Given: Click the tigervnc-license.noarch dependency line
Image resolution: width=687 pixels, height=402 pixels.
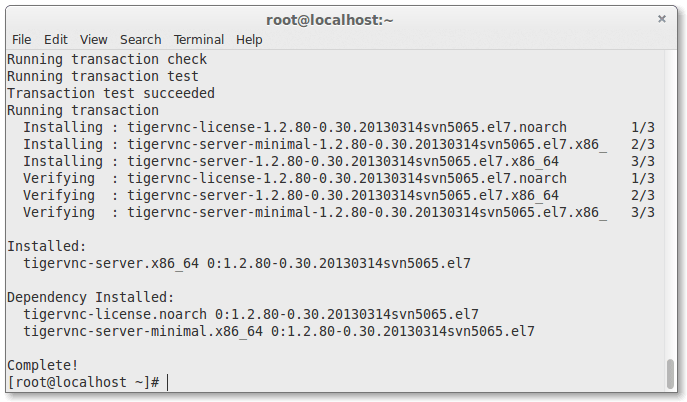Looking at the screenshot, I should tap(250, 314).
